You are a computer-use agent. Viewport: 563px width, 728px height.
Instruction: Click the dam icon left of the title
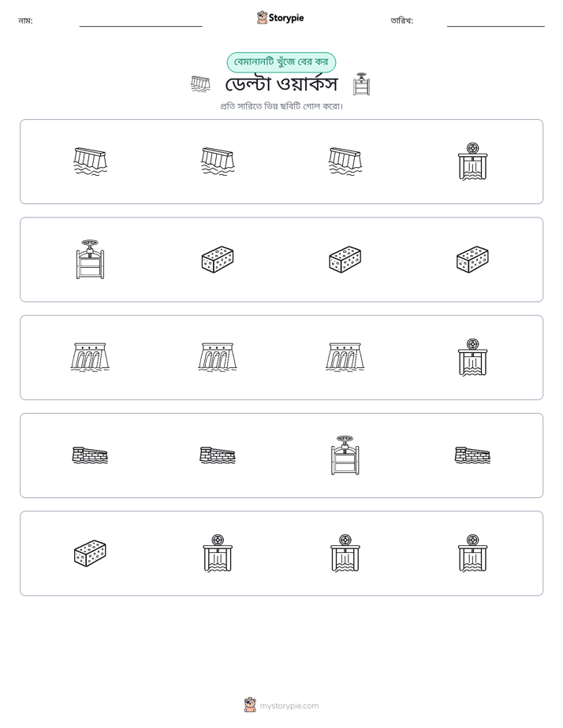[x=200, y=84]
